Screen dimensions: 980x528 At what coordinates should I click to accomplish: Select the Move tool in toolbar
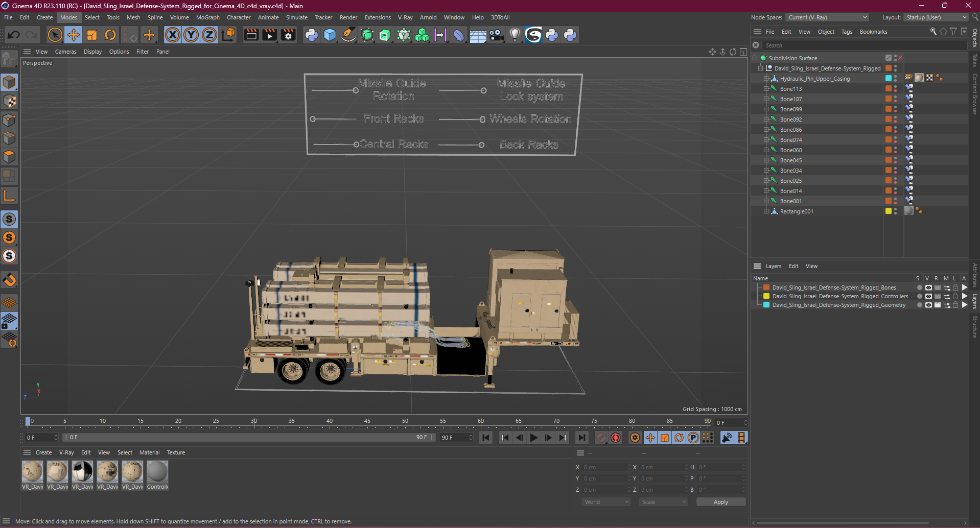coord(73,35)
